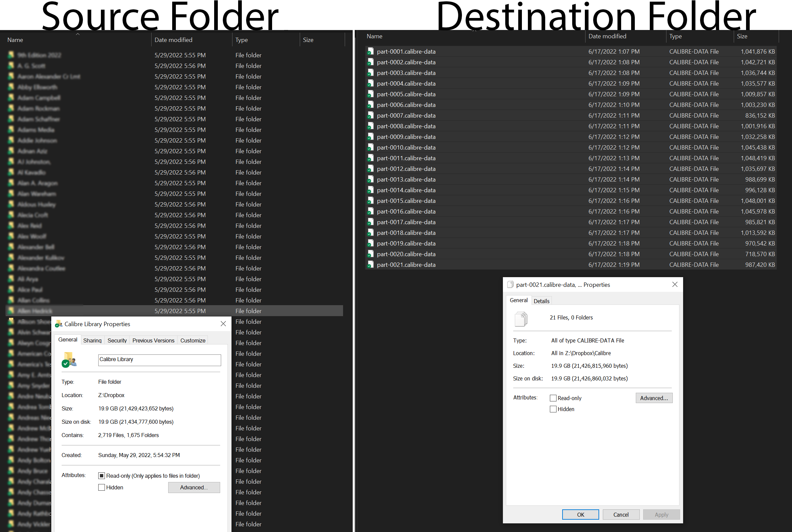
Task: Switch to the Security tab
Action: tap(117, 340)
